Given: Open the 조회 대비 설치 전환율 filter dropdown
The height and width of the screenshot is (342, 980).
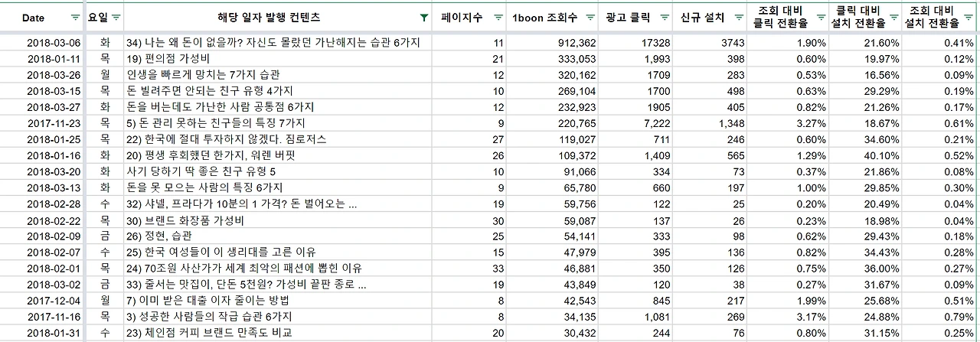Looking at the screenshot, I should (x=969, y=17).
